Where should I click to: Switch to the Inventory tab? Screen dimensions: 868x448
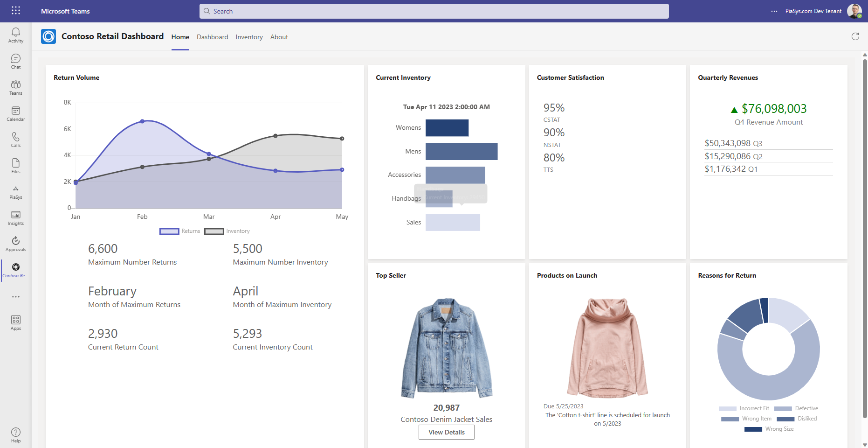(249, 37)
